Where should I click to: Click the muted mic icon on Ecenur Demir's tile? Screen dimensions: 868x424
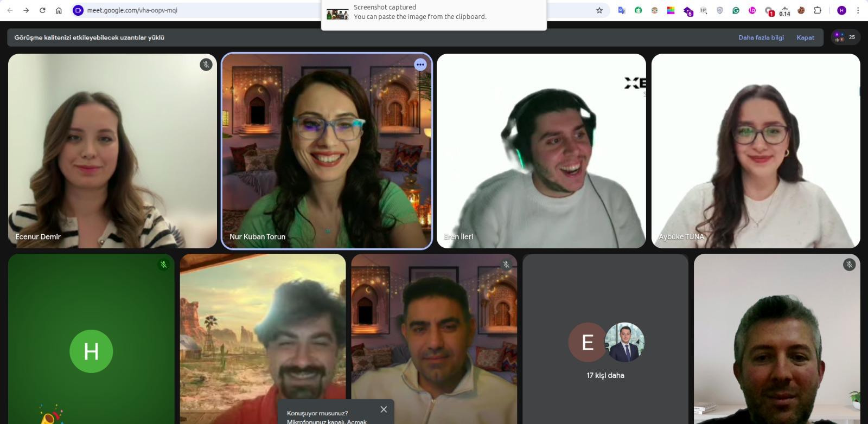click(206, 65)
